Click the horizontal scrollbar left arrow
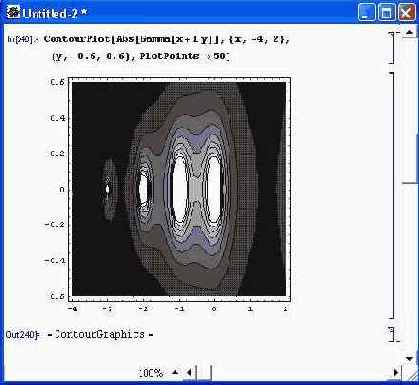Viewport: 419px width, 385px height. coord(189,373)
